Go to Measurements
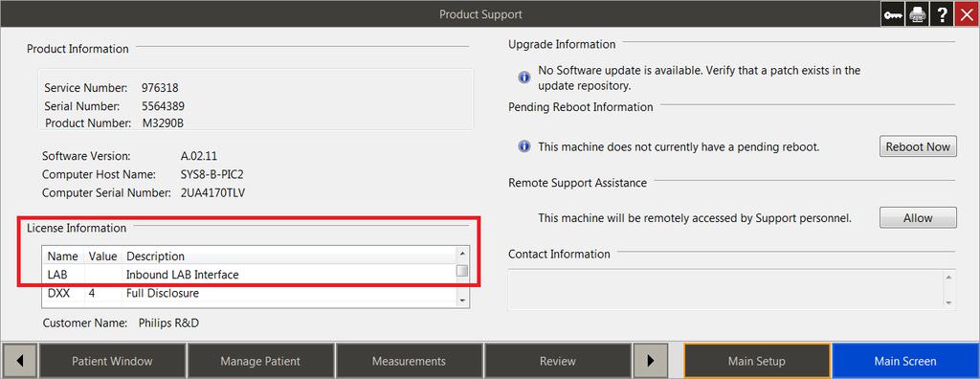The width and height of the screenshot is (980, 379). [409, 361]
